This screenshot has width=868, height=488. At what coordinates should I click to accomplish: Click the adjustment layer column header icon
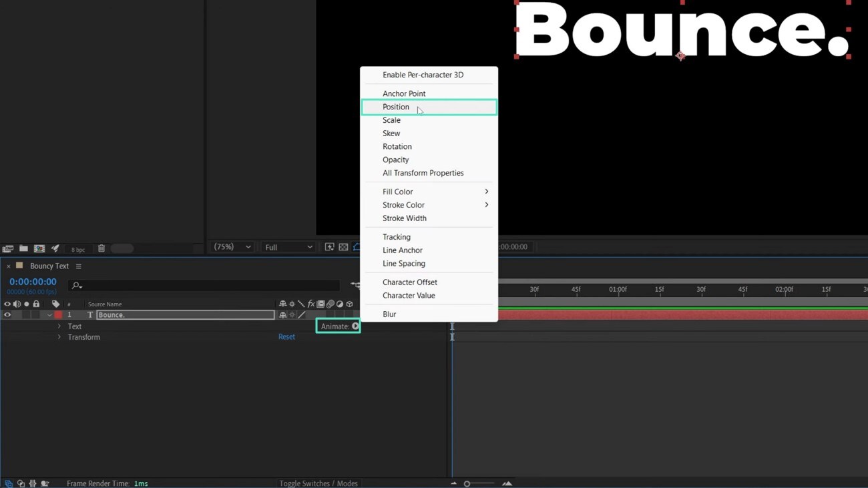pyautogui.click(x=340, y=304)
